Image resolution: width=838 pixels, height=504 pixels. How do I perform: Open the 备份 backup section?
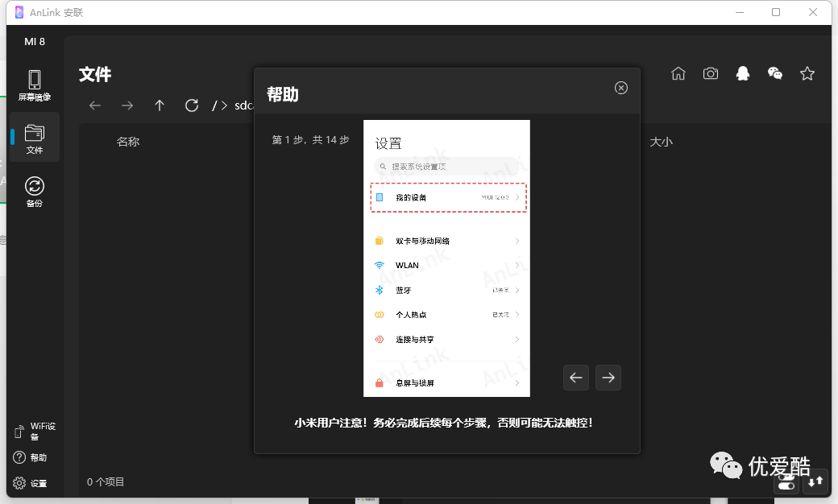34,191
